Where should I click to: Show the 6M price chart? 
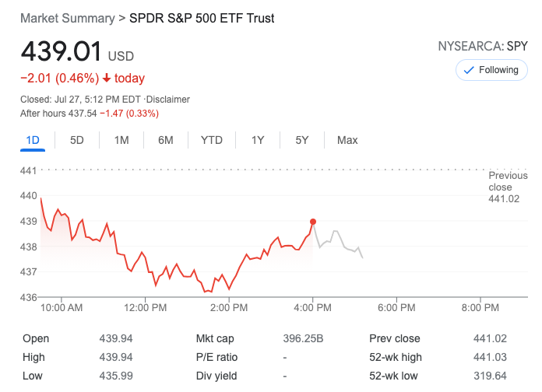coord(165,140)
